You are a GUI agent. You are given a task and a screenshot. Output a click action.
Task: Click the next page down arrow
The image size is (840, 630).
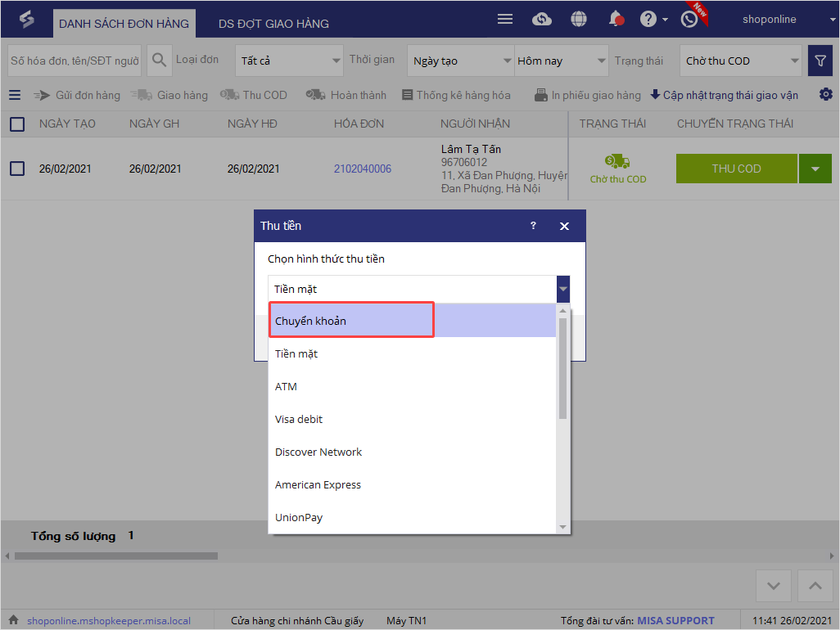pos(773,586)
